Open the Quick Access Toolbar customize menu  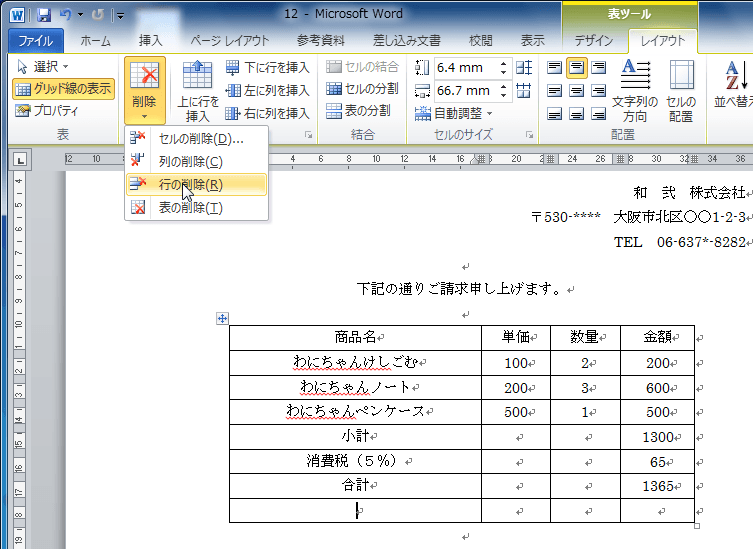pos(121,16)
